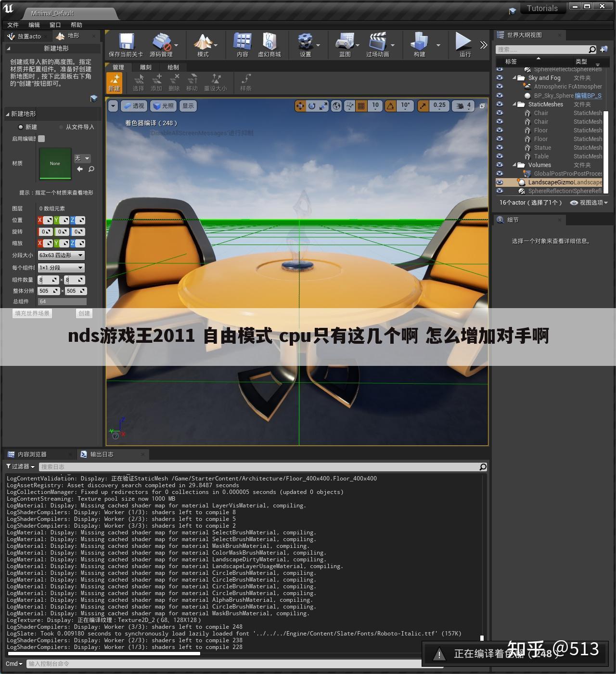Open material None (无) dropdown

pos(82,158)
